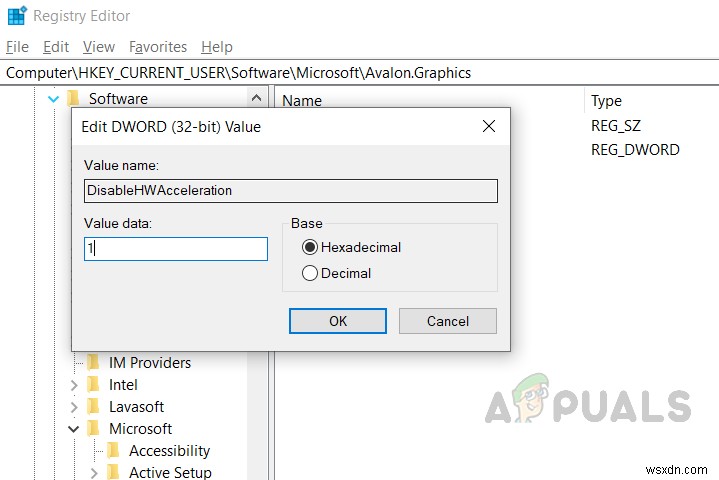Image resolution: width=719 pixels, height=480 pixels.
Task: Select the Intel key
Action: pyautogui.click(x=123, y=385)
